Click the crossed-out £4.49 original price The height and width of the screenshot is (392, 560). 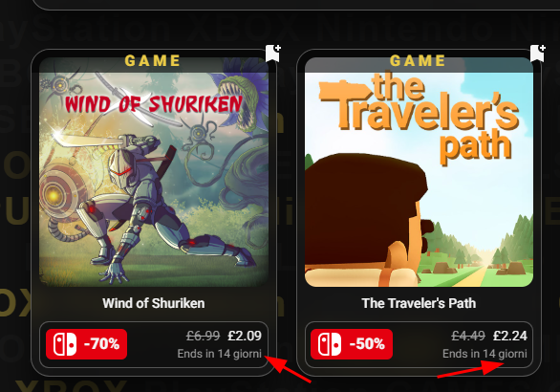pos(468,336)
